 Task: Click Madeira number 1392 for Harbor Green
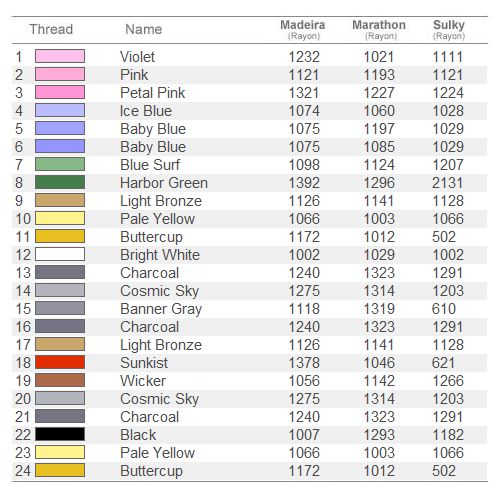[304, 183]
